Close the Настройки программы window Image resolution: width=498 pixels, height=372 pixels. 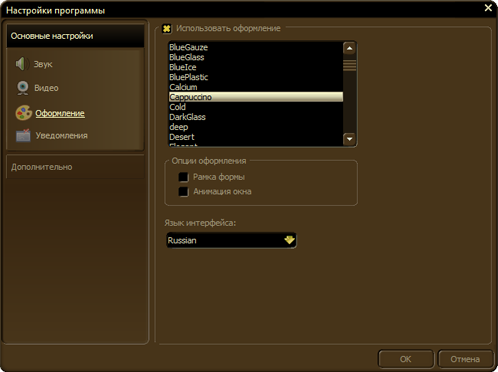pyautogui.click(x=488, y=8)
